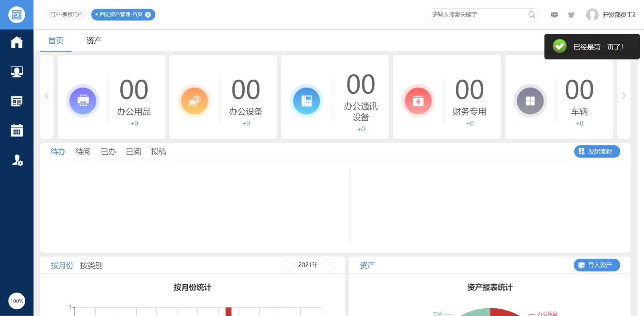Open the messages chat icon
Screen dimensions: 644x316
coord(554,15)
